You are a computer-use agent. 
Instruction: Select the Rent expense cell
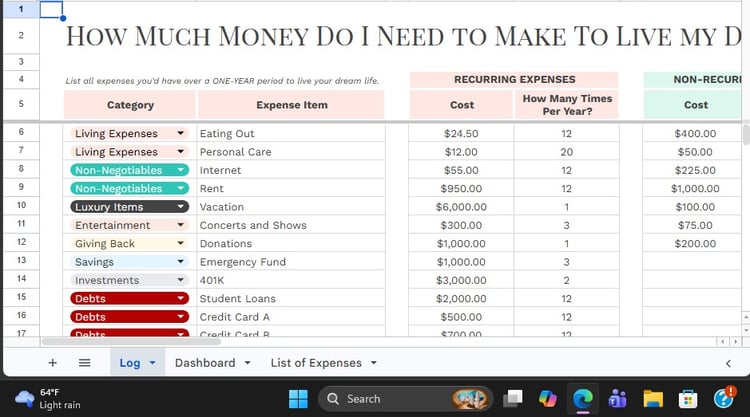[291, 188]
